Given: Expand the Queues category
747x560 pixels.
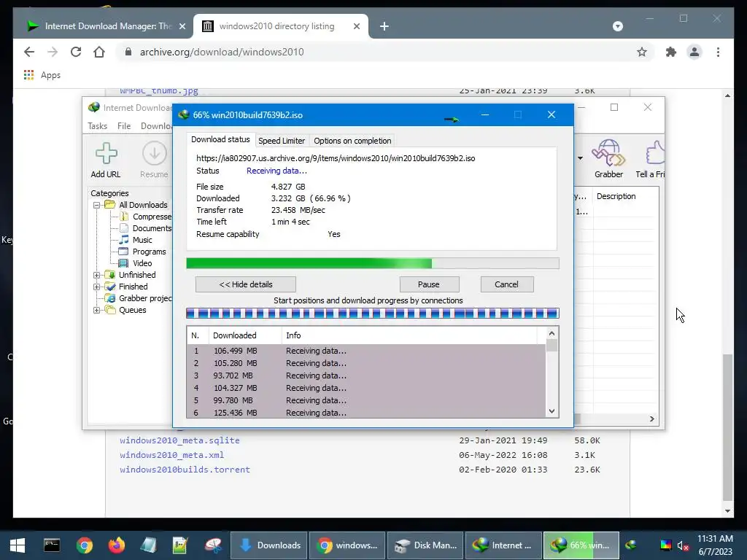Looking at the screenshot, I should click(97, 310).
